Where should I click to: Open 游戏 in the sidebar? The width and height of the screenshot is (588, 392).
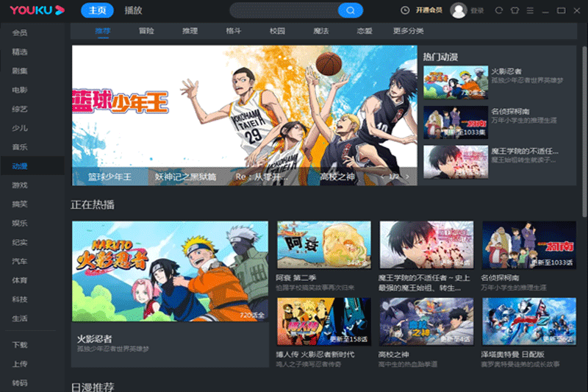click(x=20, y=185)
